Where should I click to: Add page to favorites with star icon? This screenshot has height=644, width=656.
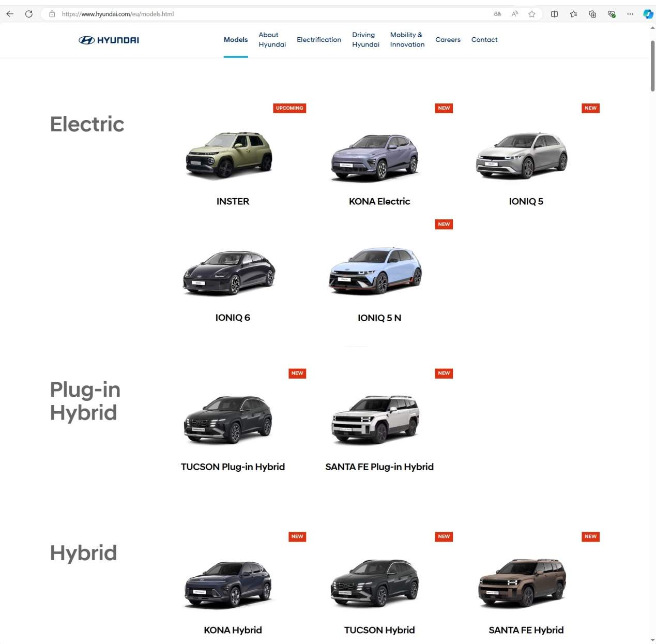pyautogui.click(x=532, y=14)
